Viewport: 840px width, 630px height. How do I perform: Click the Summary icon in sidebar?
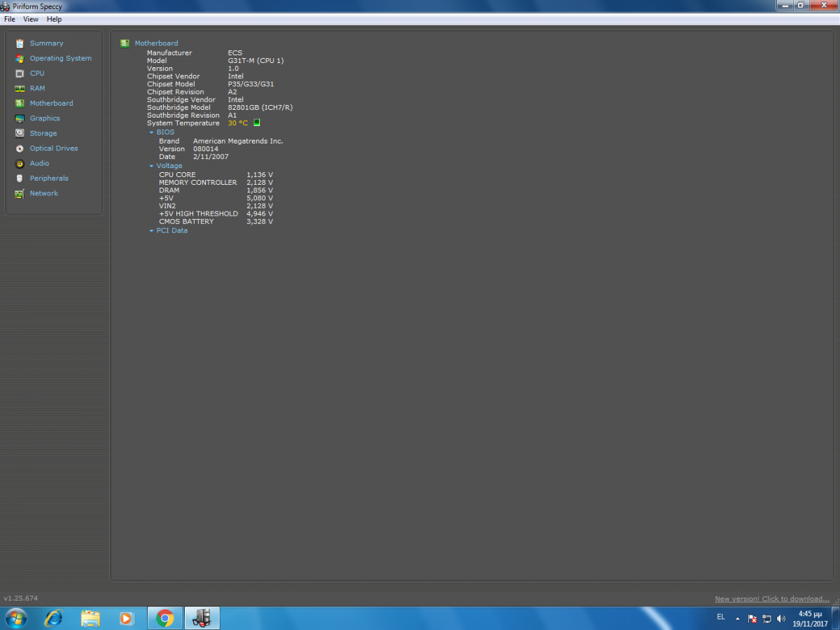[x=20, y=43]
